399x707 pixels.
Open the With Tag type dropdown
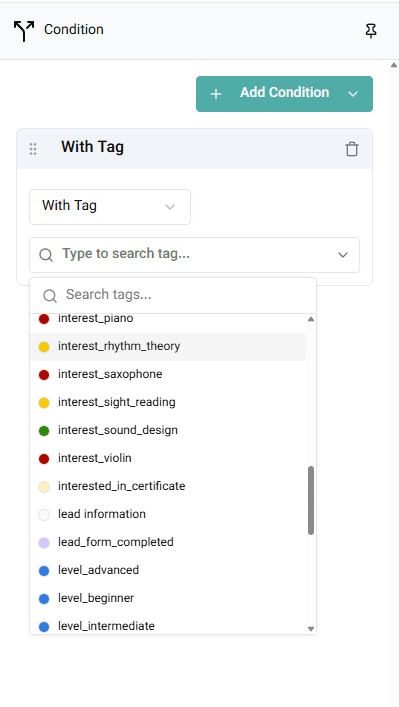(x=110, y=207)
